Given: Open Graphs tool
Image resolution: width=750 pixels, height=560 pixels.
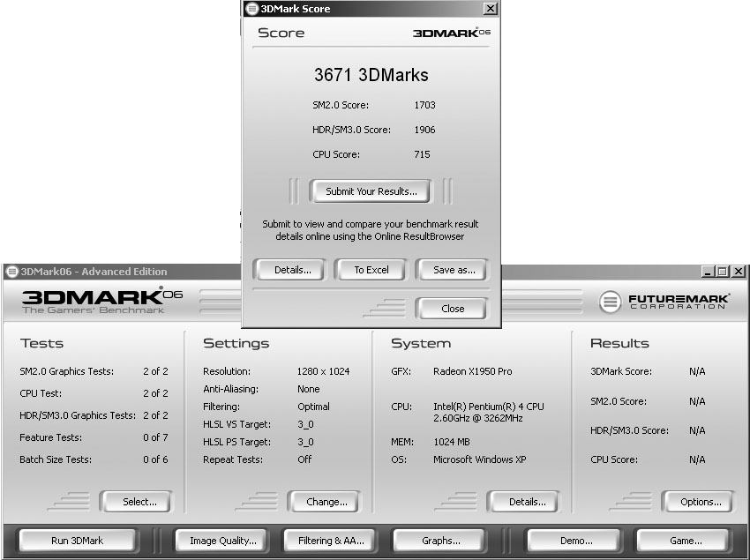Looking at the screenshot, I should pos(441,541).
